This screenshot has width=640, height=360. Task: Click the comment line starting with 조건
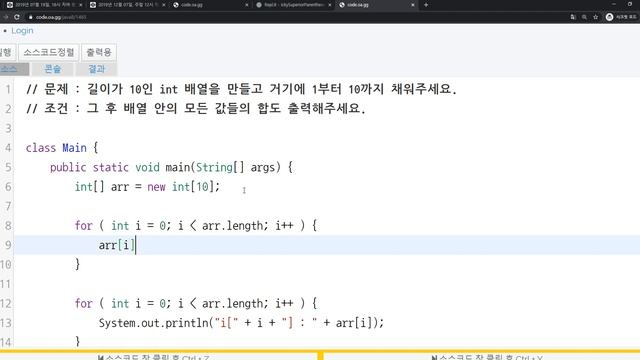[x=196, y=109]
